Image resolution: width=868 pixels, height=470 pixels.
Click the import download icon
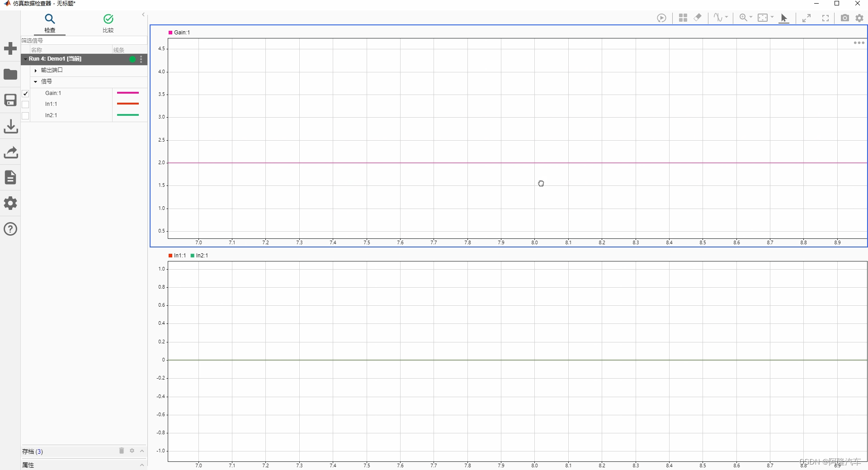10,126
